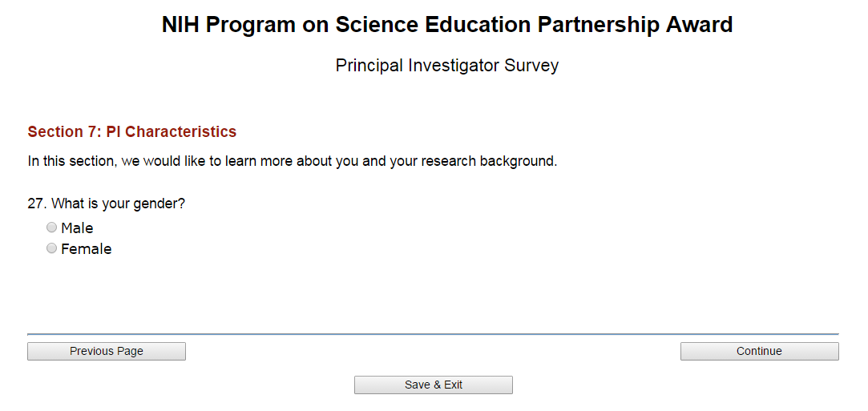Click the NIH Program page title heading
Viewport: 868px width, 411px height.
click(x=447, y=25)
